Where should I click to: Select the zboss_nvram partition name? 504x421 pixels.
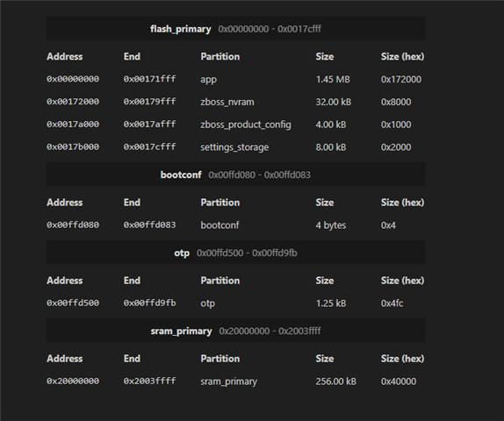pyautogui.click(x=227, y=102)
